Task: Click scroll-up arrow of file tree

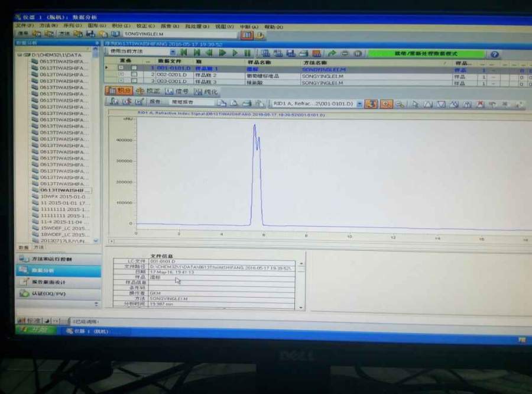Action: tap(96, 50)
